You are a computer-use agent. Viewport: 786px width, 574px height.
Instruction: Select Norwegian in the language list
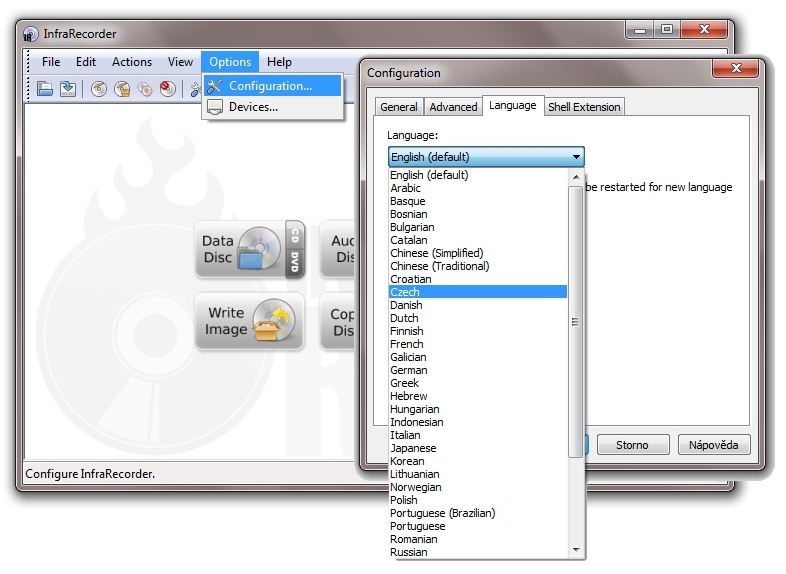pos(478,487)
